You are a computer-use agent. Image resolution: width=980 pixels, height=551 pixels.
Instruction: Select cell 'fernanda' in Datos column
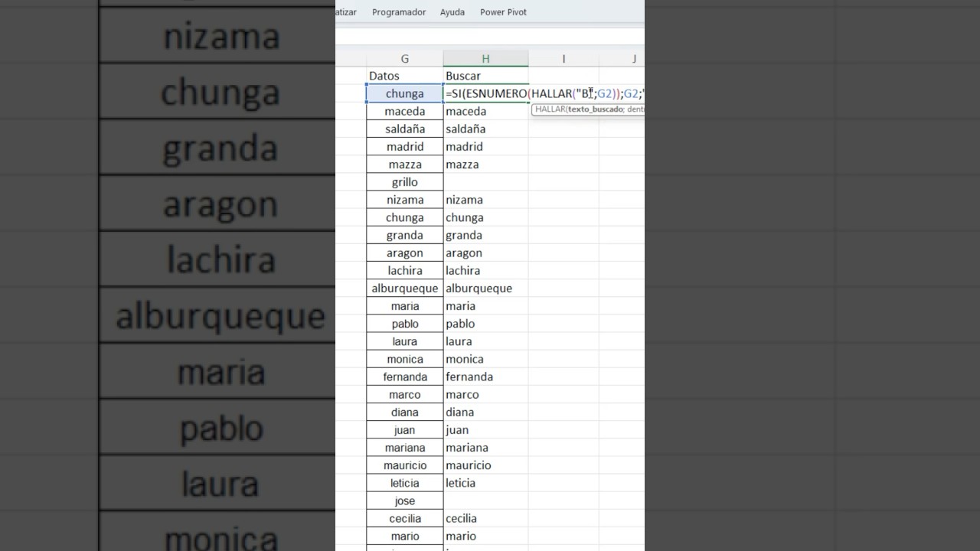(x=405, y=377)
